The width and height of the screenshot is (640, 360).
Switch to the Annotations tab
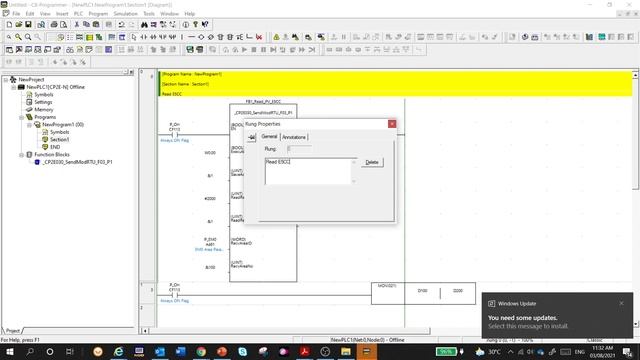point(294,137)
